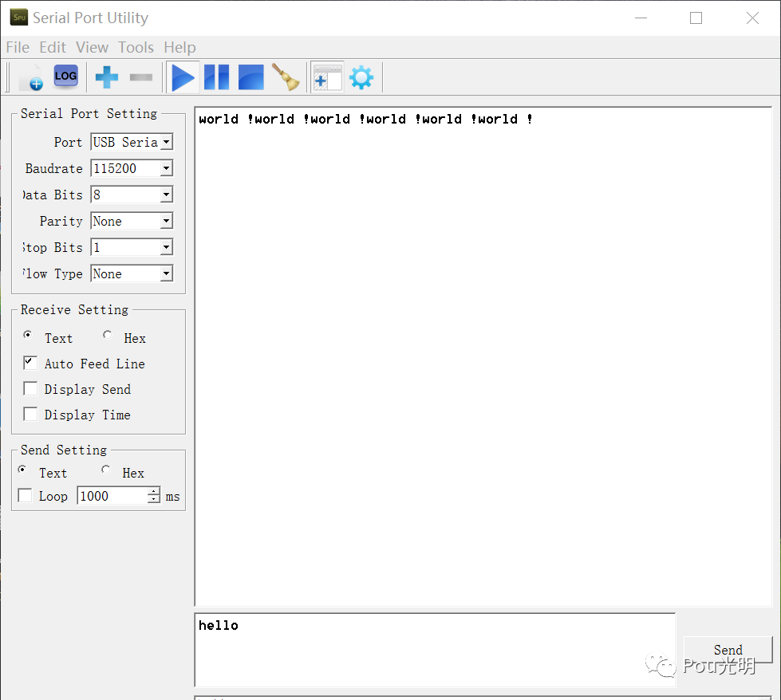Viewport: 781px width, 700px height.
Task: Click the Serial Port Utility app icon
Action: (x=19, y=18)
